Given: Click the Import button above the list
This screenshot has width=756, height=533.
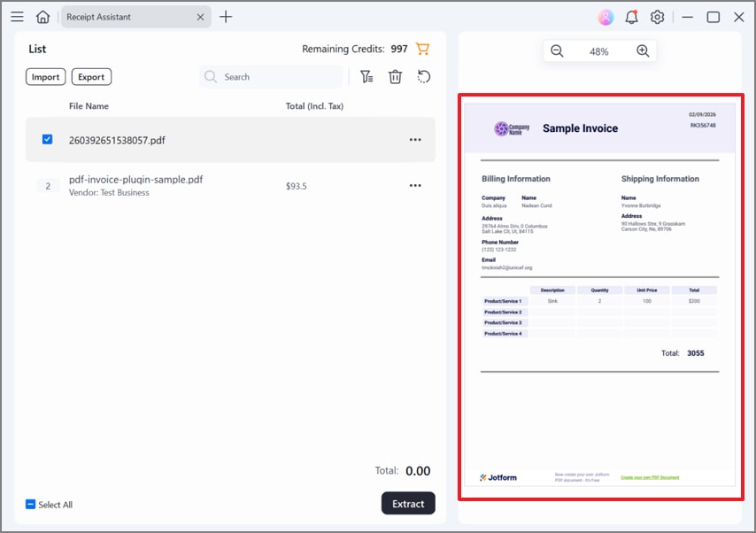Looking at the screenshot, I should 45,77.
